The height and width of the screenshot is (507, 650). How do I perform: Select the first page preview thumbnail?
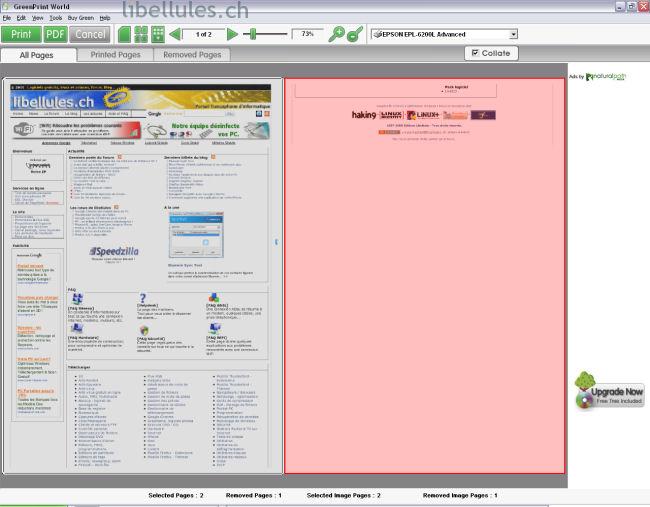(140, 275)
